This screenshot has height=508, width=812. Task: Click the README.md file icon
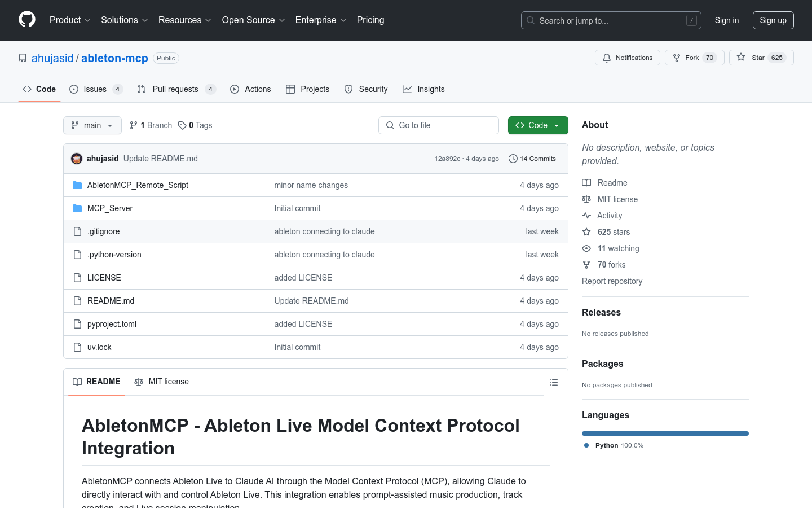[x=77, y=301]
